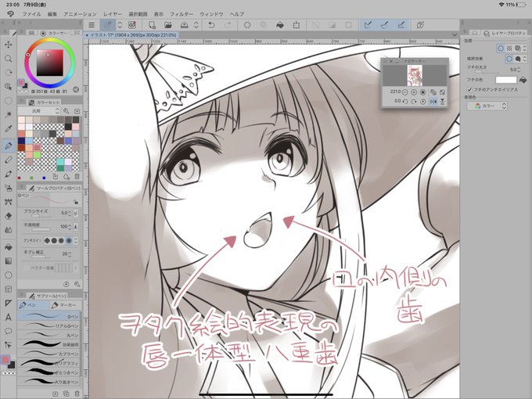Select the Eyedropper tool
Image resolution: width=532 pixels, height=399 pixels.
tap(9, 128)
